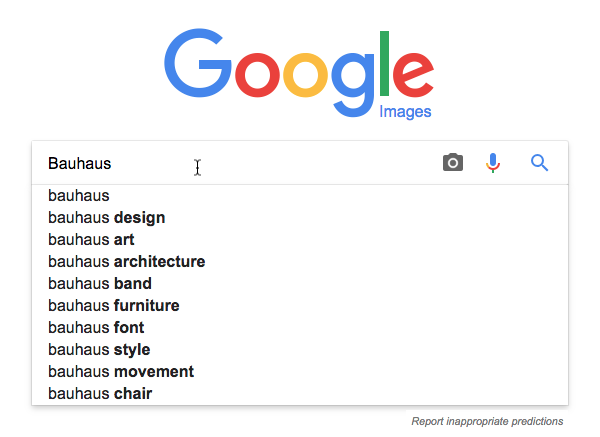
Task: Pick 'bauhaus font' from the suggestion list
Action: pos(96,328)
